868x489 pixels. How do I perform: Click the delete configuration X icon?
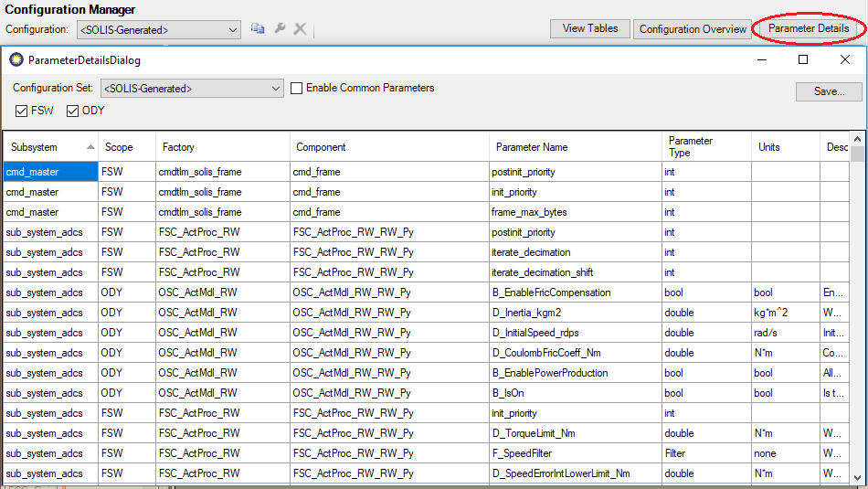point(300,29)
